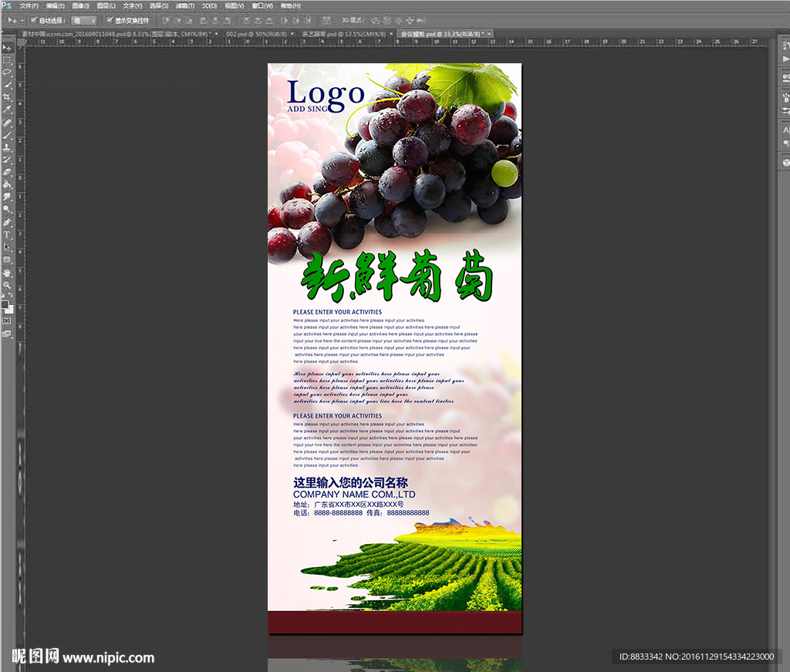Select the Zoom tool
Image resolution: width=790 pixels, height=672 pixels.
[6, 285]
